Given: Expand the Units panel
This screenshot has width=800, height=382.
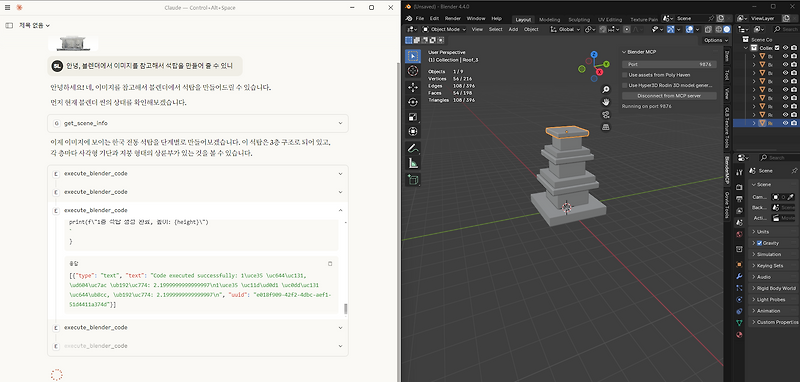Looking at the screenshot, I should (773, 232).
